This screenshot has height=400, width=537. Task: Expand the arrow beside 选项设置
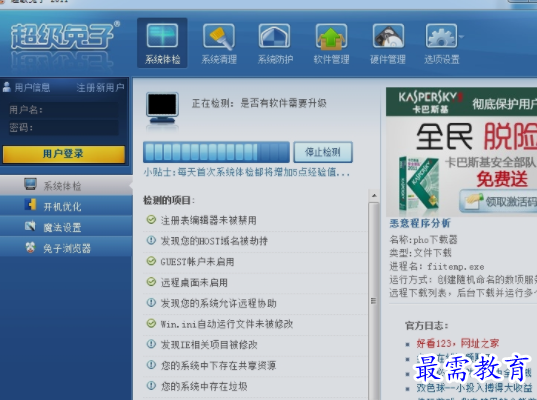click(x=461, y=36)
